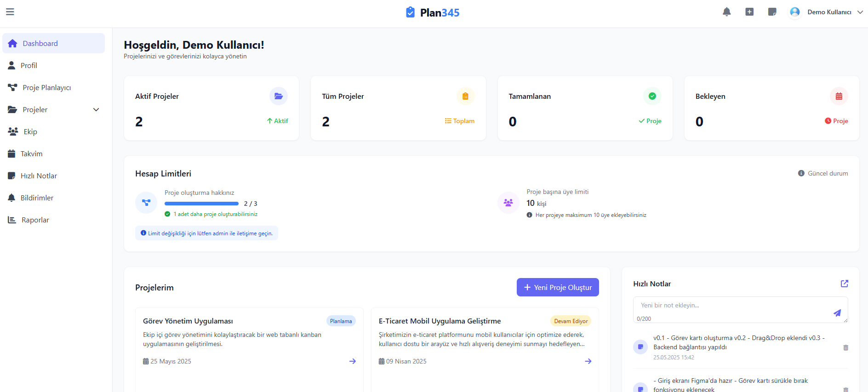This screenshot has height=392, width=868.
Task: Click the Plan345 logo link
Action: coord(433,12)
